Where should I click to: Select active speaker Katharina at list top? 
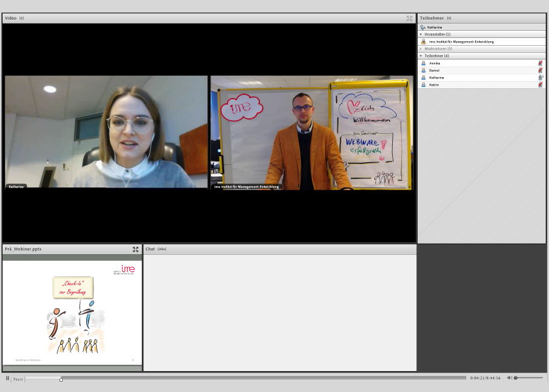point(482,27)
